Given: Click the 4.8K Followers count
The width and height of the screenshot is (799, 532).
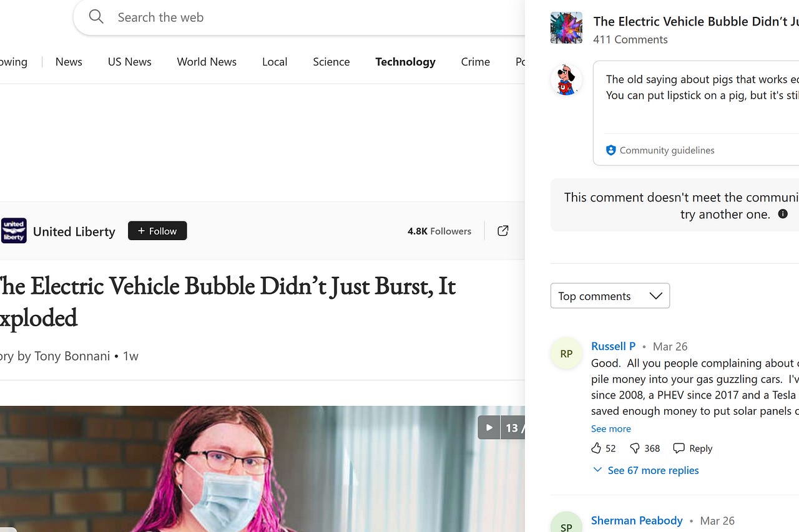Looking at the screenshot, I should [x=439, y=231].
